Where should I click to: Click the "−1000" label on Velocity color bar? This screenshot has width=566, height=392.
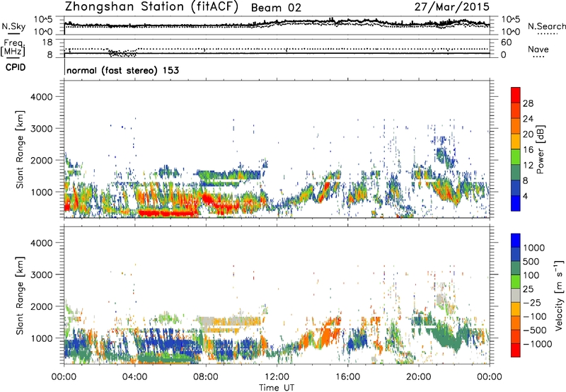[x=538, y=344]
